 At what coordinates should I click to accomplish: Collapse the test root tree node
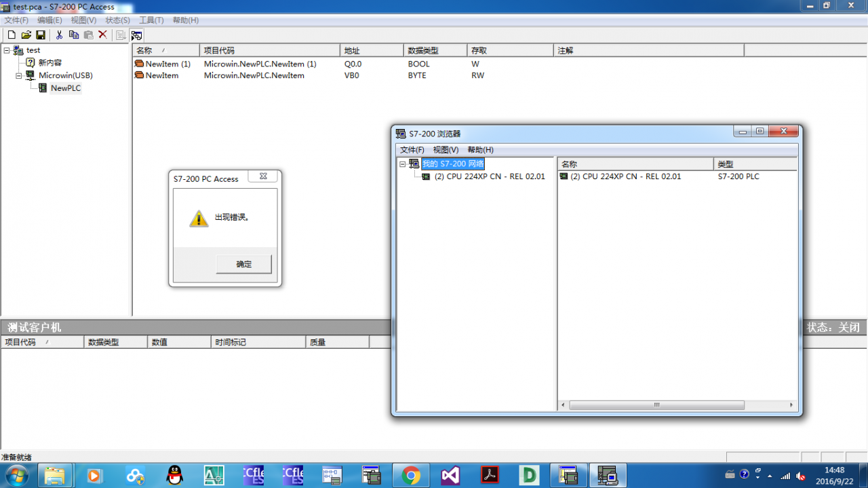[x=7, y=50]
